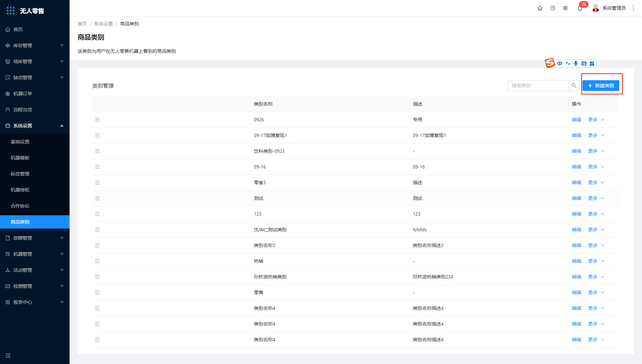Click the Sogou microphone voice input icon
Viewport: 642px width, 364px height.
coord(576,64)
